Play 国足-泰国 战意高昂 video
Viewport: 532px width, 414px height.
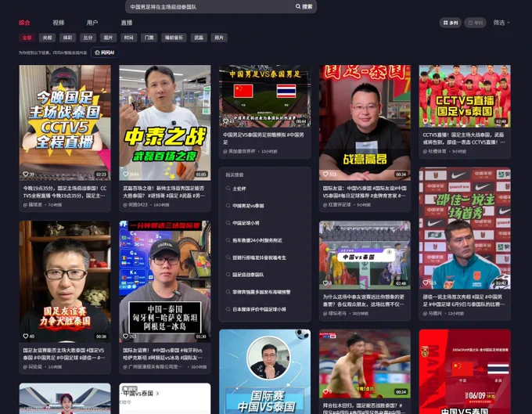tap(365, 123)
